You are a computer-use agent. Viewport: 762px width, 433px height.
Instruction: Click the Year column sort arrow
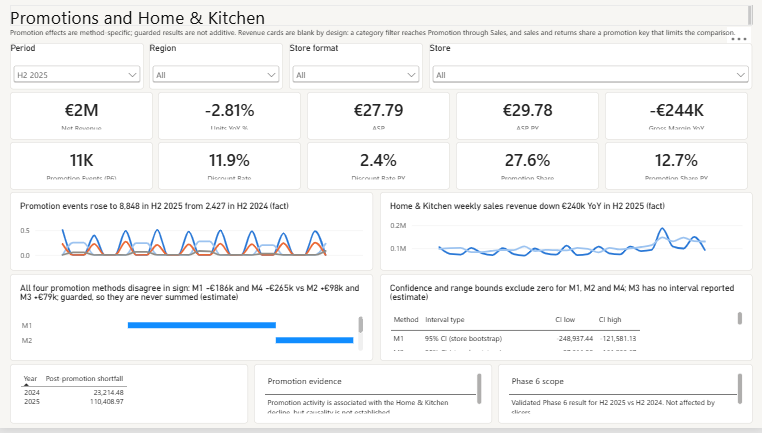[26, 385]
